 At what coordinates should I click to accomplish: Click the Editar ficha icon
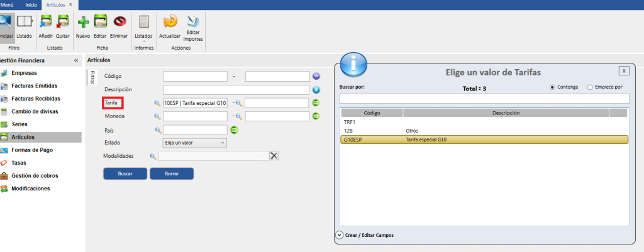(x=100, y=22)
